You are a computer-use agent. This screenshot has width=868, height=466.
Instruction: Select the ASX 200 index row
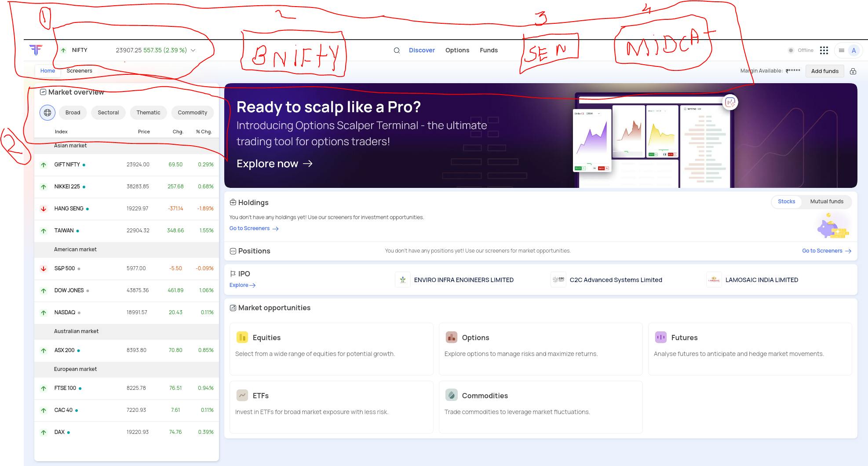[x=127, y=350]
